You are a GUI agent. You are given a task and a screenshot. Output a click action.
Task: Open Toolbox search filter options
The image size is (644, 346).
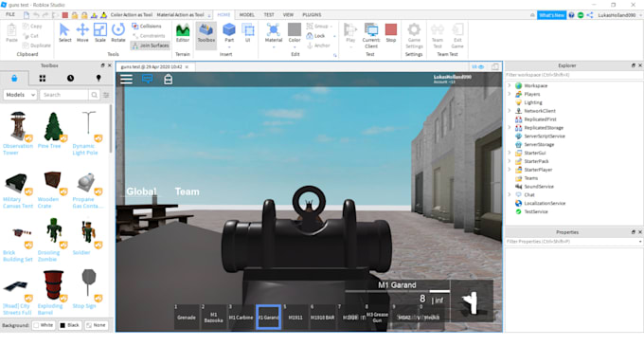(106, 95)
